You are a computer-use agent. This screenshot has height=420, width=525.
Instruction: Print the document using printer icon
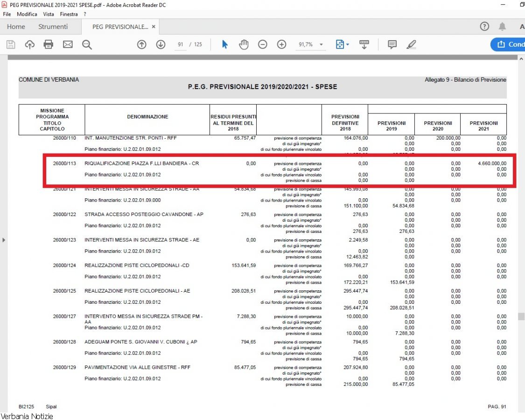(x=49, y=44)
